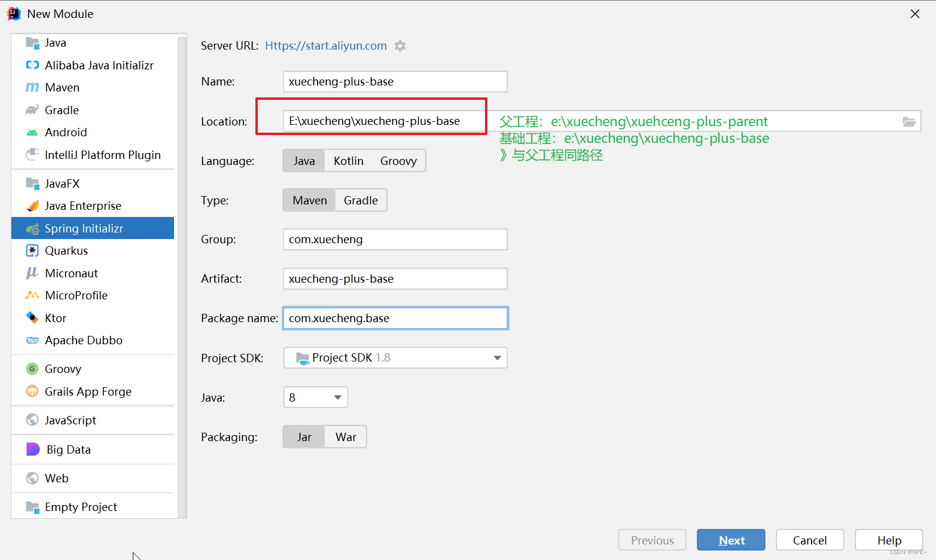Select Grails App Forge label in list

click(88, 391)
